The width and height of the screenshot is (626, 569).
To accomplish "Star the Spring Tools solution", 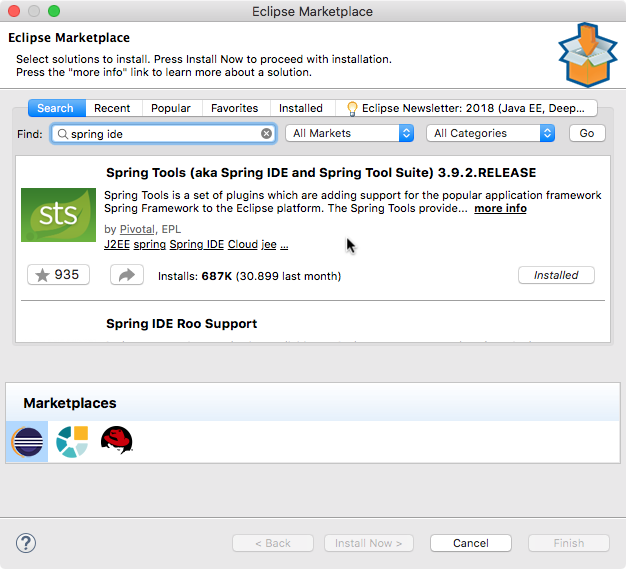I will pos(57,275).
